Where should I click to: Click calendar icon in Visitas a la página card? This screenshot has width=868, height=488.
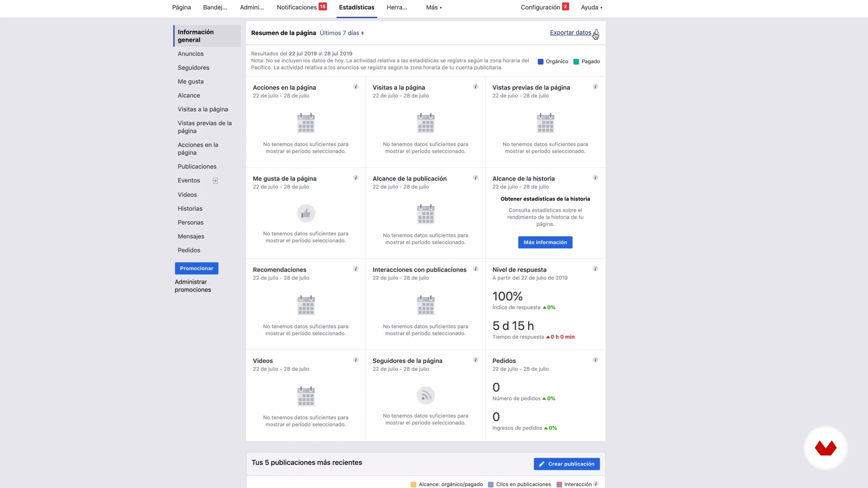426,123
